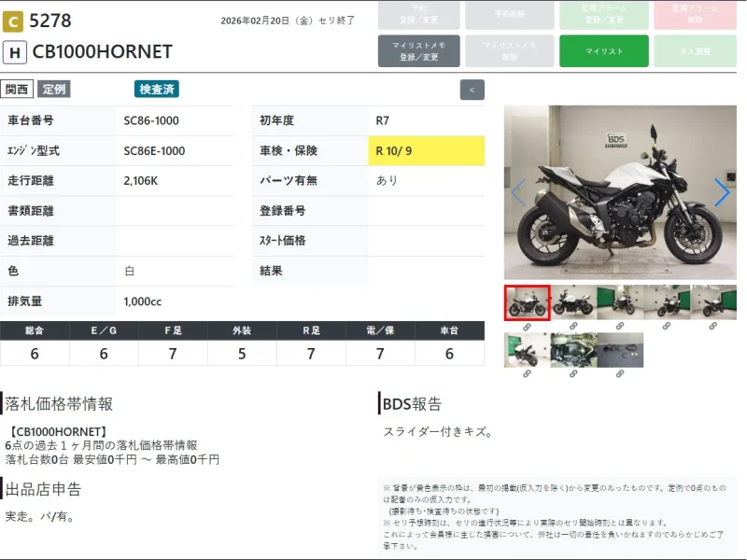The width and height of the screenshot is (747, 560).
Task: Click the mileage value 2,106K
Action: click(x=141, y=181)
